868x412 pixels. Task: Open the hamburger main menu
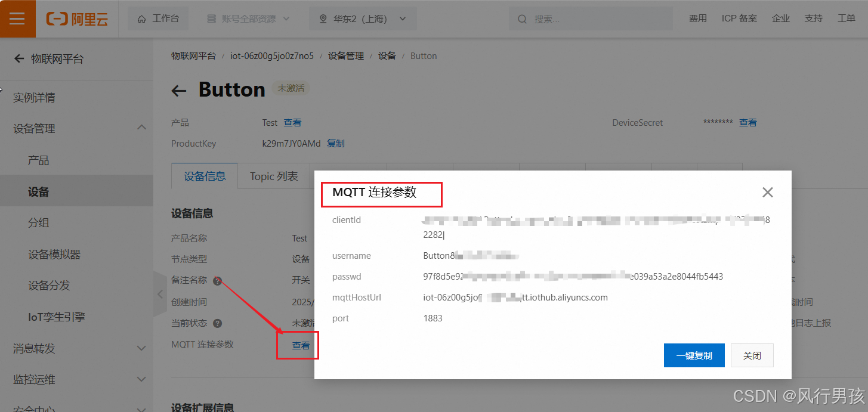tap(17, 18)
